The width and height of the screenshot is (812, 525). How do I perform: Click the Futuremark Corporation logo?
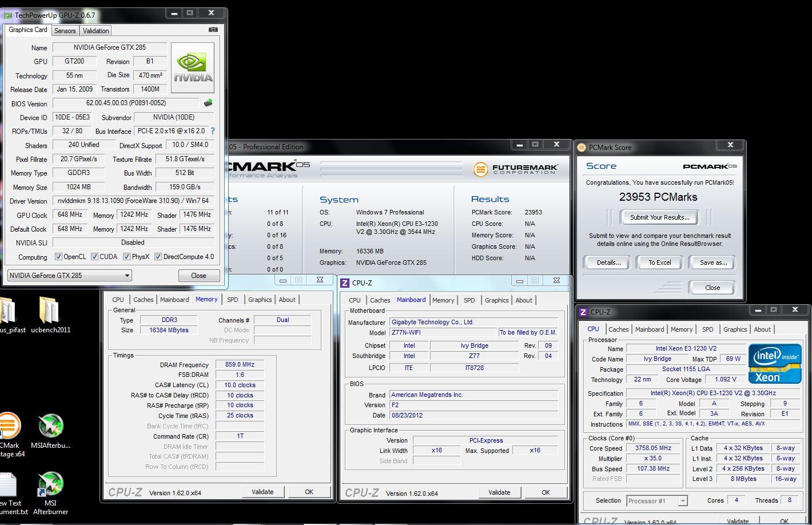(x=516, y=169)
